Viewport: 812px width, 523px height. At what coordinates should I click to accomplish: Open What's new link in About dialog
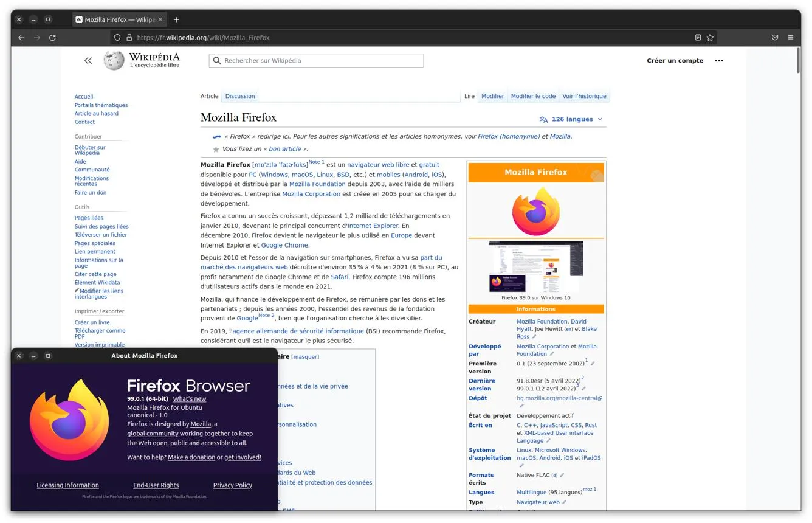tap(190, 399)
